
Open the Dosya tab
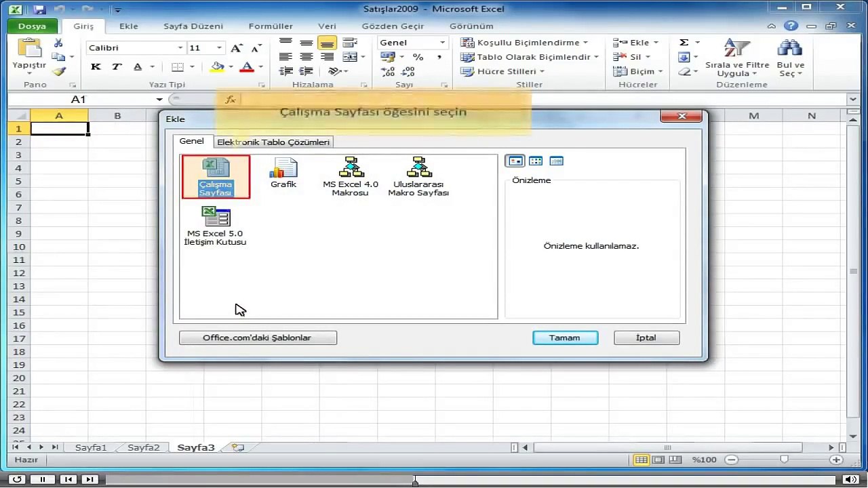point(32,26)
